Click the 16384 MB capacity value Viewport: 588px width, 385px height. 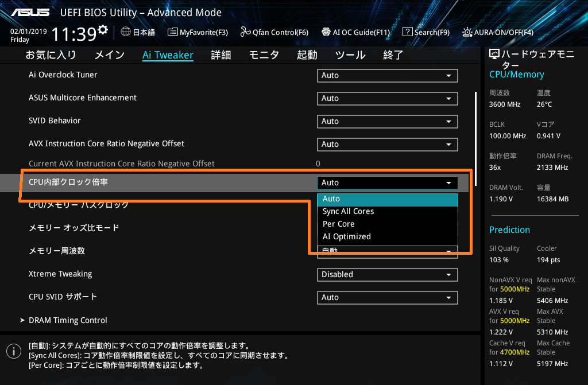point(552,199)
